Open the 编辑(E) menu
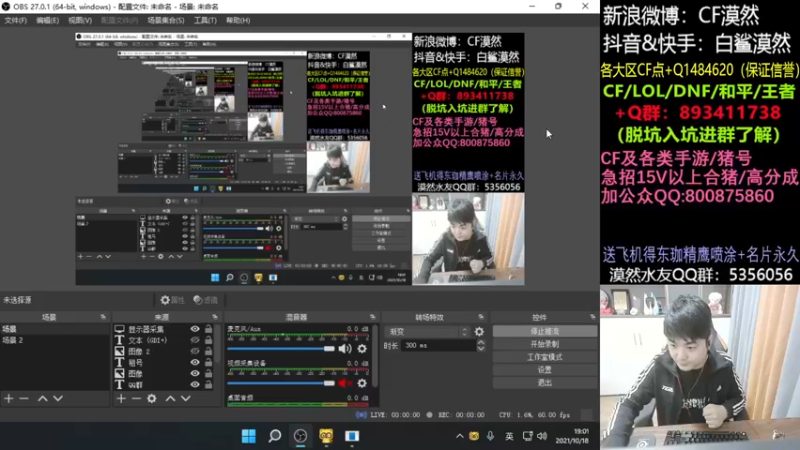 point(47,20)
